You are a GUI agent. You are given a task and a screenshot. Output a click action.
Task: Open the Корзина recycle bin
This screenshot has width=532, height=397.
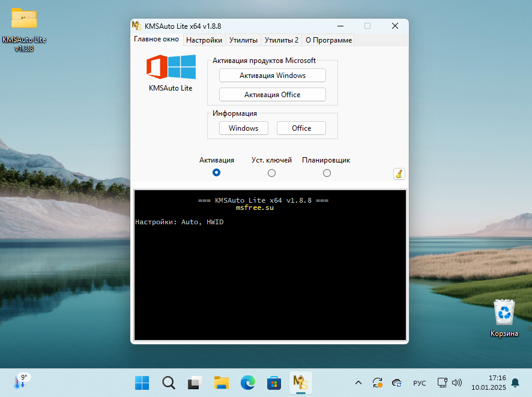pyautogui.click(x=504, y=312)
